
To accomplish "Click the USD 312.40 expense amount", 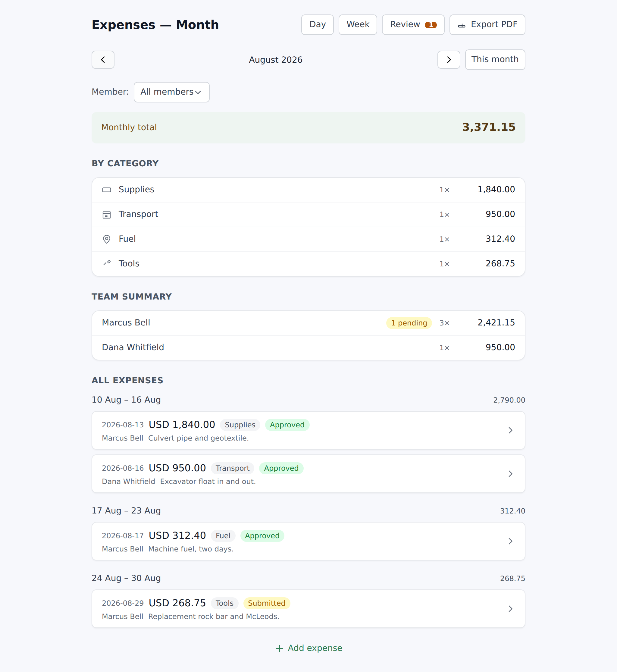I will [x=177, y=535].
